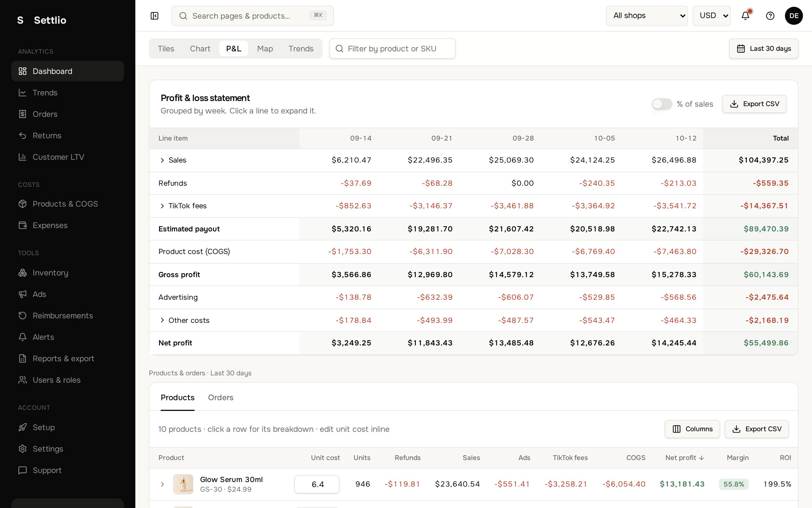Open the Last 30 days date picker
Viewport: 812px width, 508px height.
pos(763,49)
